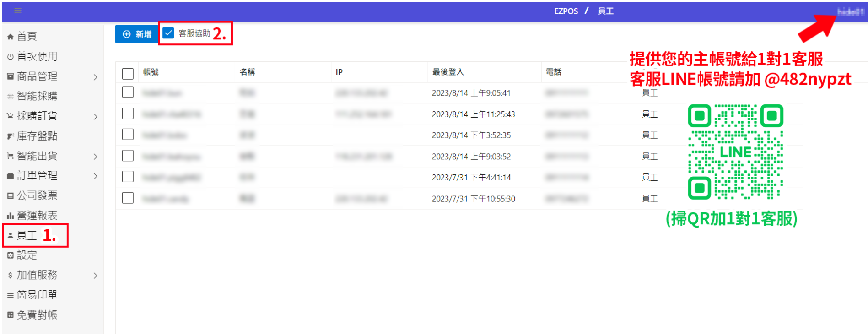Expand the 訂單管理 submenu chevron
Viewport: 868px width, 336px height.
pyautogui.click(x=95, y=176)
